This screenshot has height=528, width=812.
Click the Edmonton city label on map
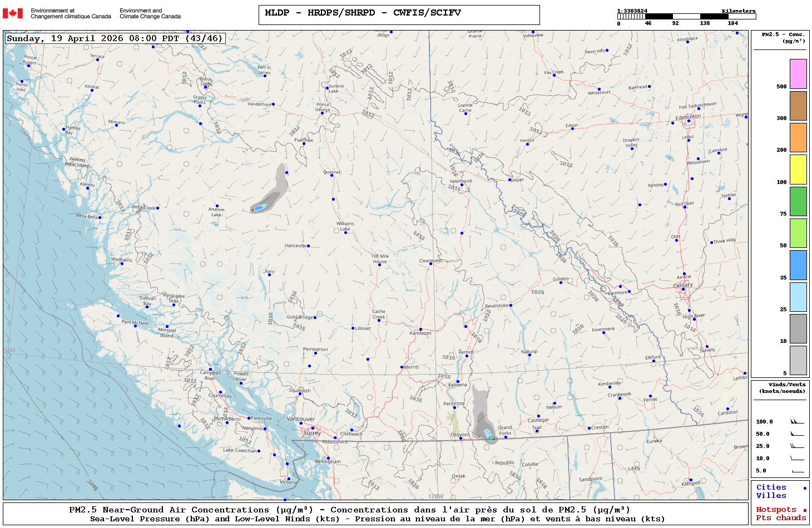click(x=688, y=117)
